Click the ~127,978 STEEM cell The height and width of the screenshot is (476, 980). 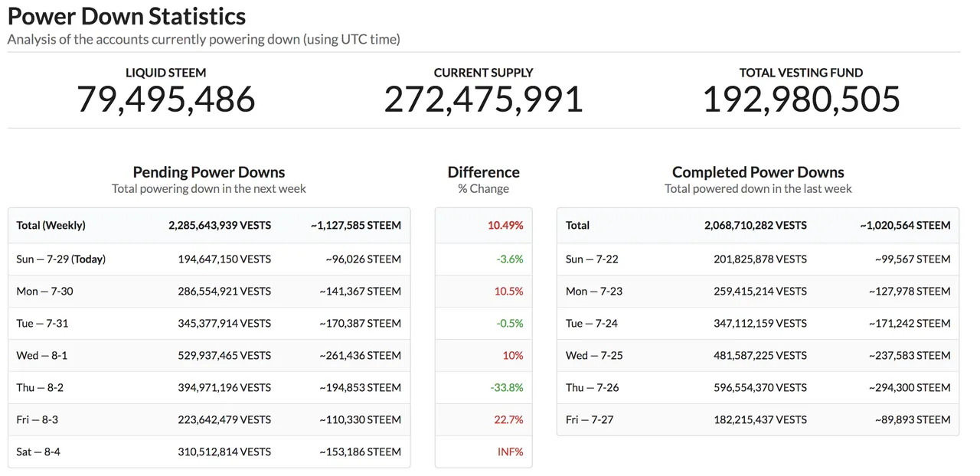coord(910,291)
